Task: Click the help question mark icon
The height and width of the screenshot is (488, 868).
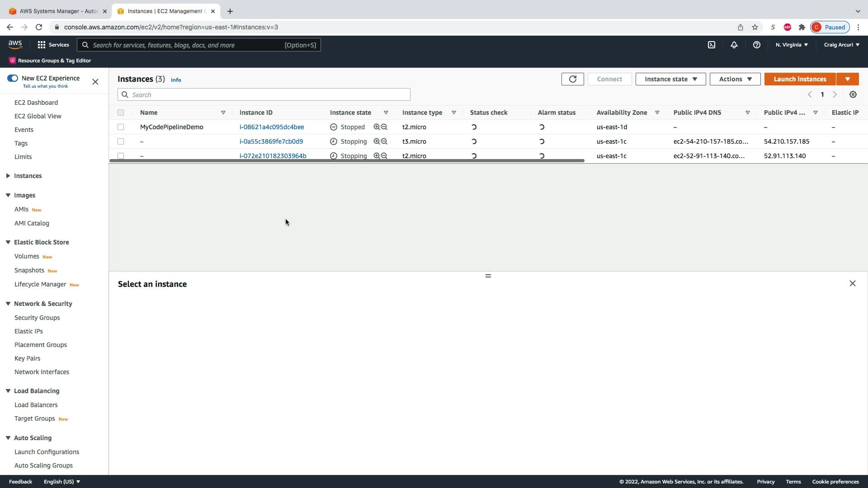Action: pyautogui.click(x=756, y=45)
